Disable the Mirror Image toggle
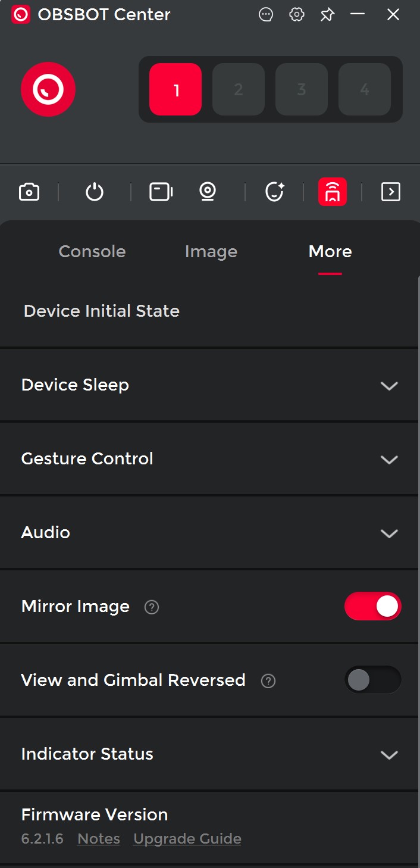Viewport: 420px width, 868px height. click(x=373, y=607)
